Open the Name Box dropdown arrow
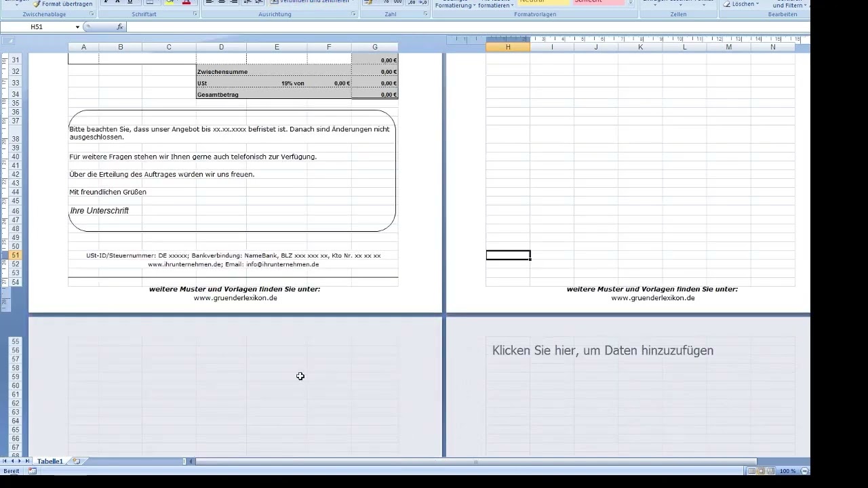Image resolution: width=868 pixels, height=488 pixels. tap(77, 27)
